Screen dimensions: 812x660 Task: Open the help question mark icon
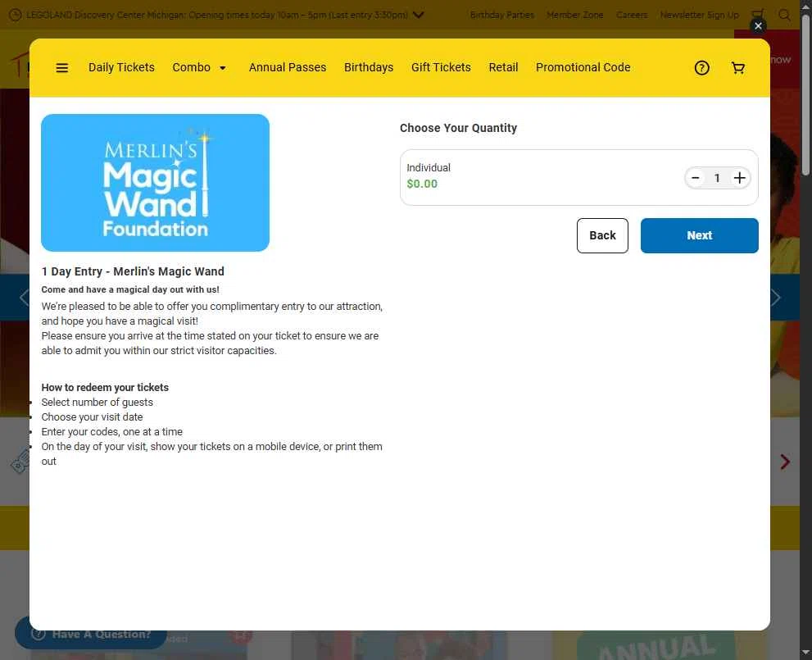(x=701, y=68)
